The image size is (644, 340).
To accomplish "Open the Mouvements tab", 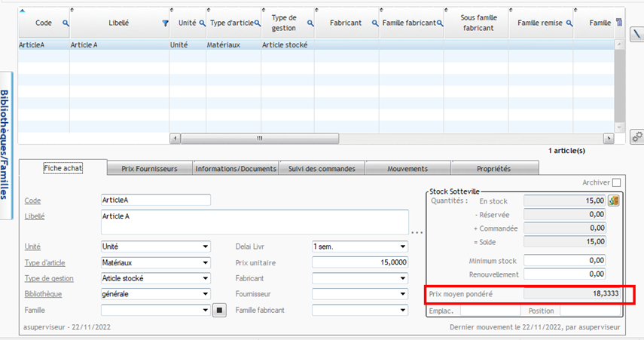I will point(407,169).
